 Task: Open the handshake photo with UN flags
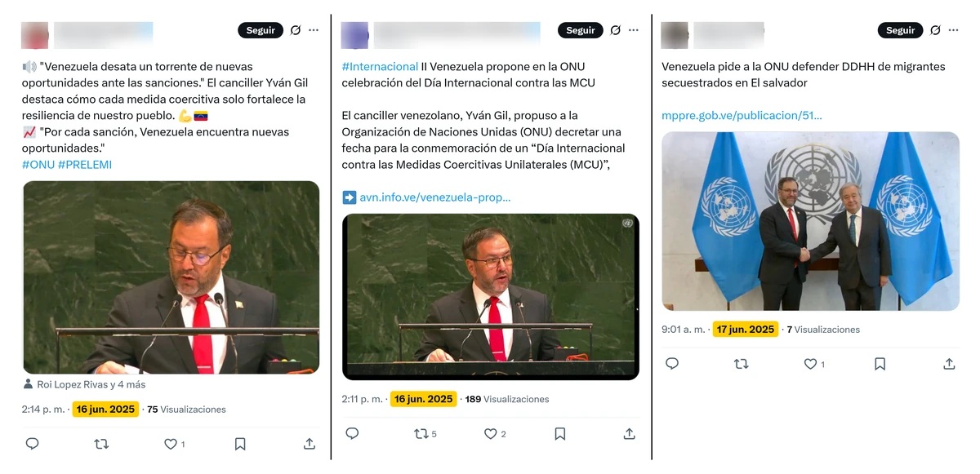(x=810, y=221)
